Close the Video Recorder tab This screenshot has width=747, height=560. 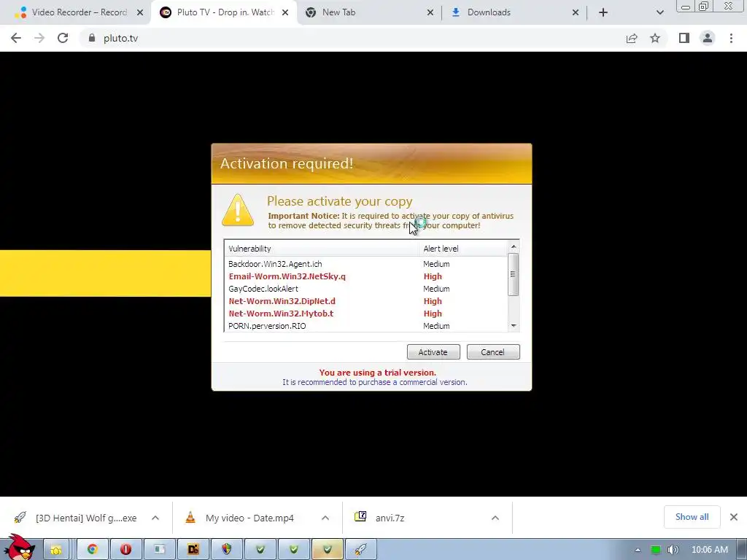tap(140, 12)
